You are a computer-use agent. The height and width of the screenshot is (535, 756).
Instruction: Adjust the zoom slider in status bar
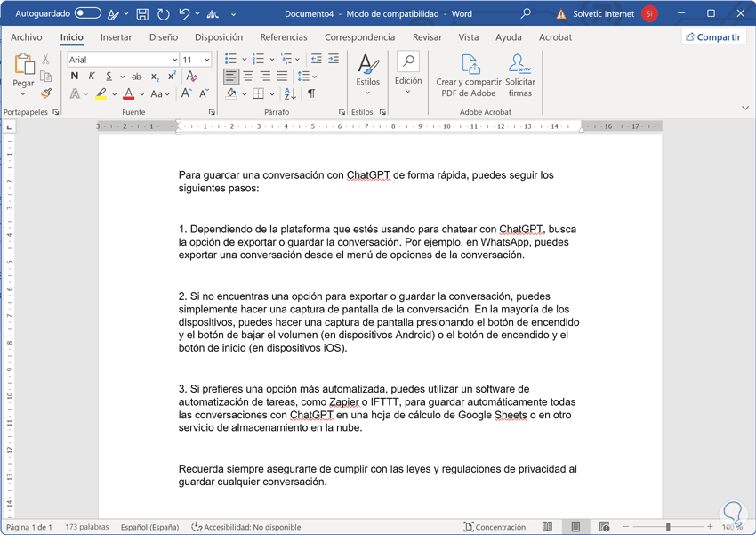point(668,527)
